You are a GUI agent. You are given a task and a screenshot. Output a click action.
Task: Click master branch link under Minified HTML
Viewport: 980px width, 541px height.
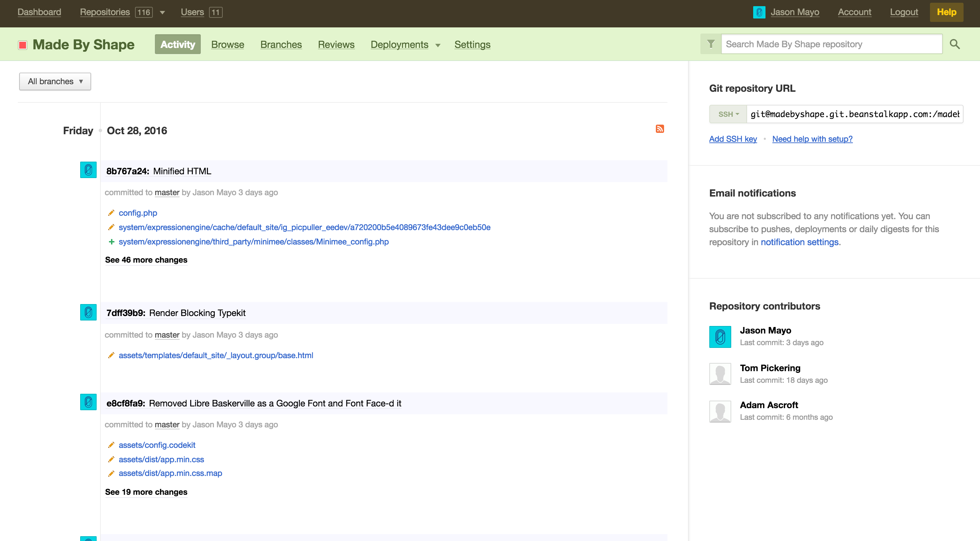click(x=167, y=192)
